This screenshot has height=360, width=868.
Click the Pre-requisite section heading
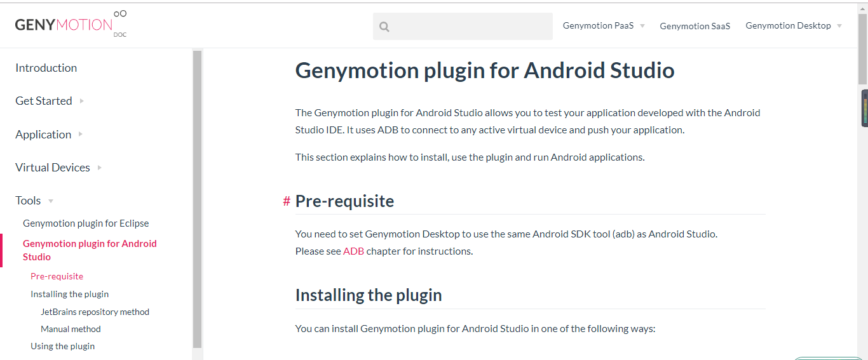point(344,201)
